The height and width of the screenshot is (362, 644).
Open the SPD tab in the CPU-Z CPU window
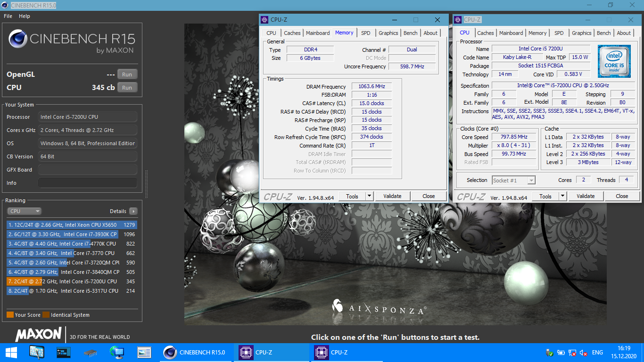click(x=559, y=33)
